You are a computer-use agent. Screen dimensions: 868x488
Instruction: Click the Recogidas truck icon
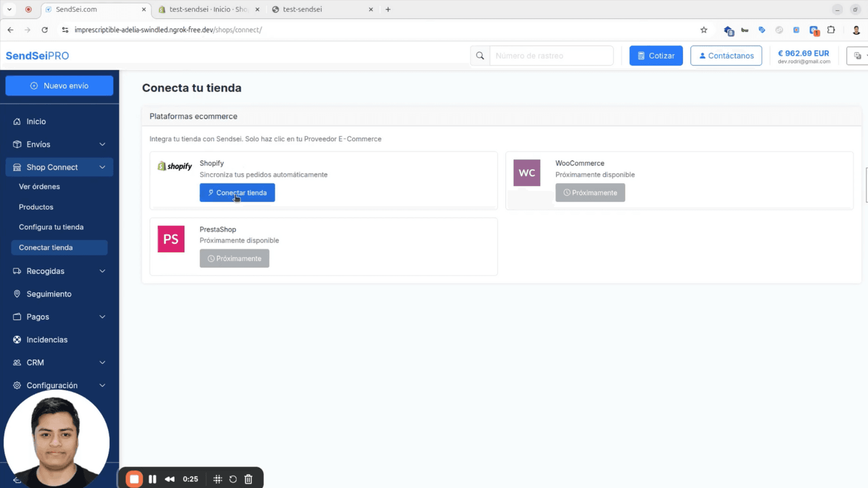pyautogui.click(x=17, y=271)
